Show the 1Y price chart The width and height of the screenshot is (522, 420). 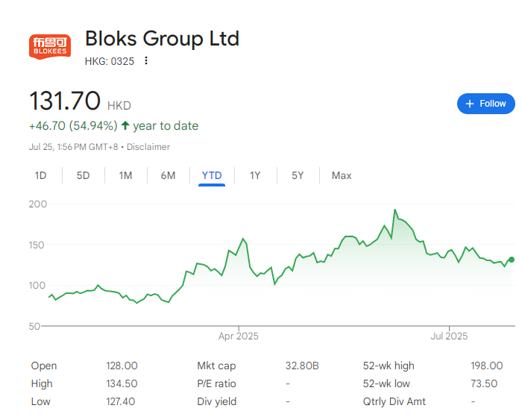[255, 175]
